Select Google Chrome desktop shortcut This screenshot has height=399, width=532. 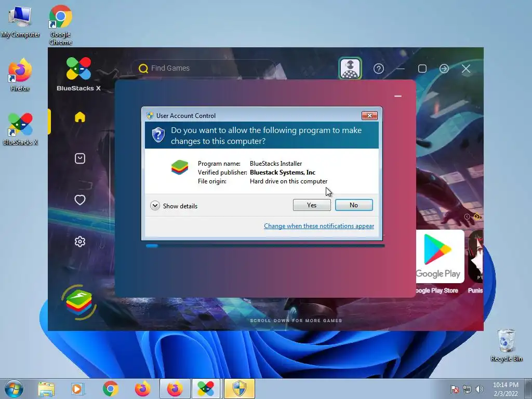[x=60, y=25]
